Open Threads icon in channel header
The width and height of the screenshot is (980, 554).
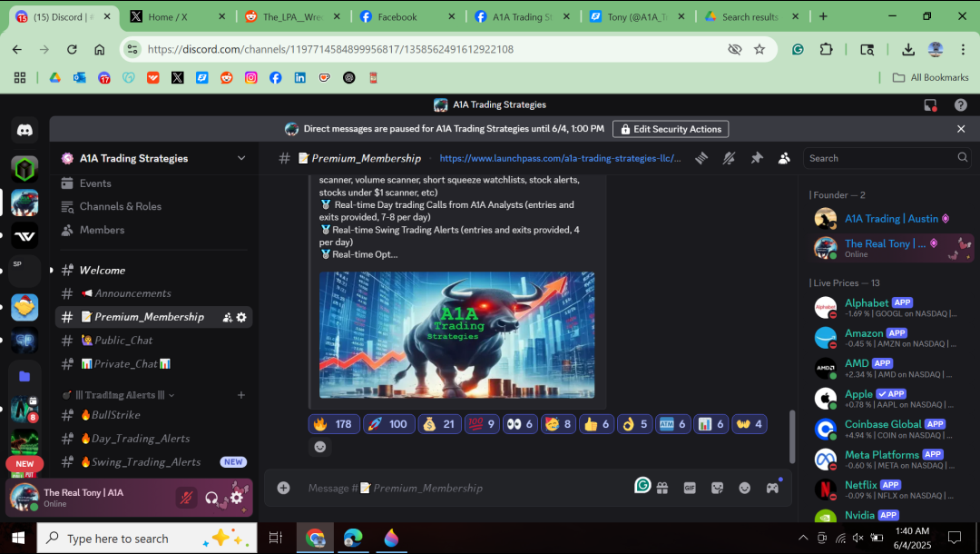701,158
